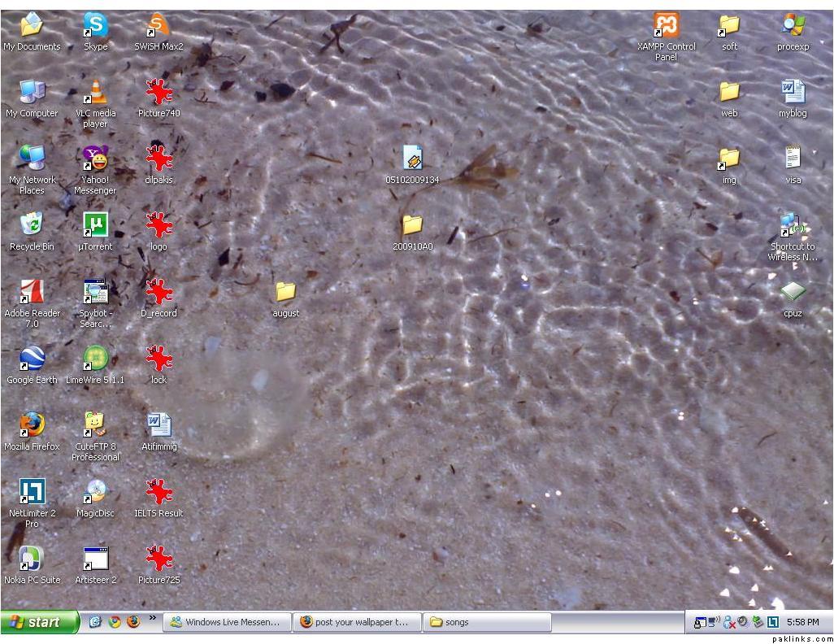Screen dimensions: 834x644
Task: Open the Skype desktop shortcut
Action: pyautogui.click(x=95, y=27)
